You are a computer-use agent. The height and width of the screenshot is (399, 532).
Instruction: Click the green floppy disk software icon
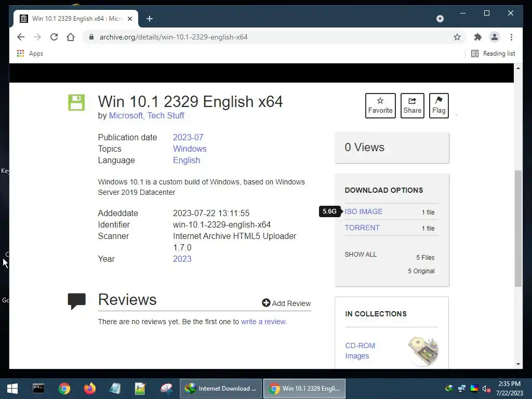tap(76, 102)
